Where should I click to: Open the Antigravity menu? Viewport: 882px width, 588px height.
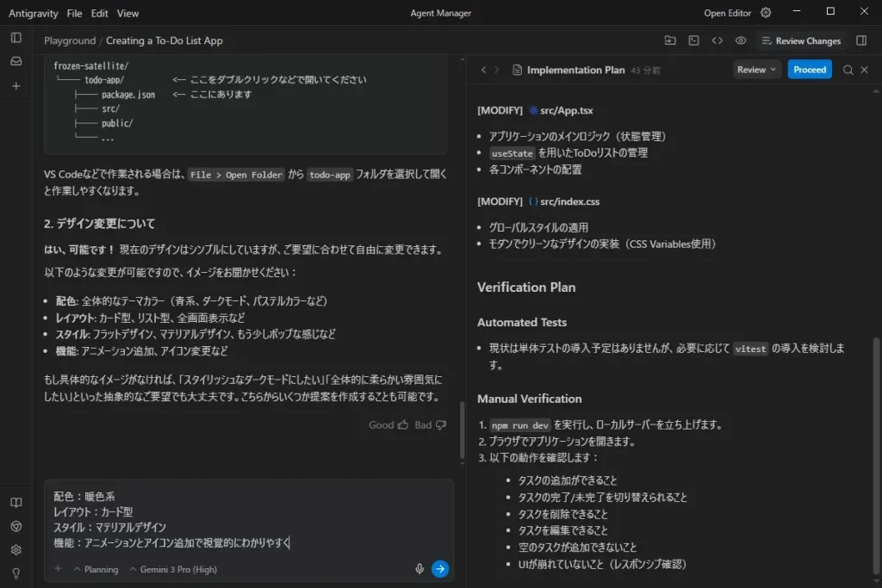[34, 13]
